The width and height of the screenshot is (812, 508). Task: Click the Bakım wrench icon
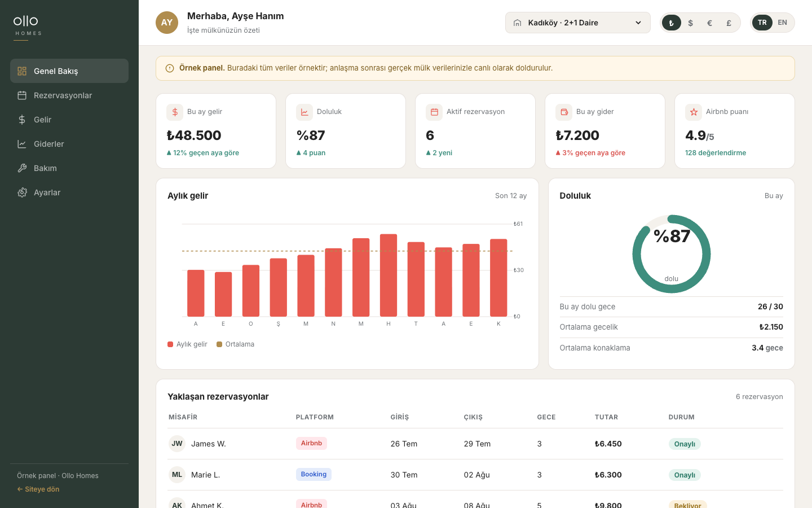tap(22, 168)
